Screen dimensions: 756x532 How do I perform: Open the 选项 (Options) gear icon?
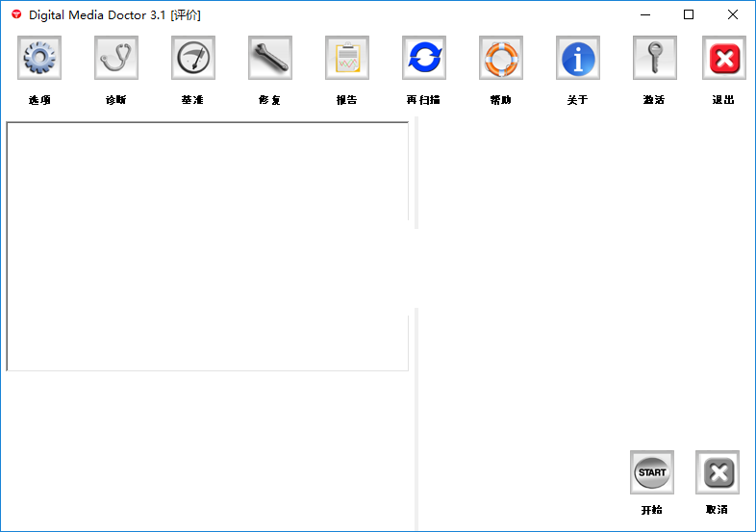tap(39, 59)
